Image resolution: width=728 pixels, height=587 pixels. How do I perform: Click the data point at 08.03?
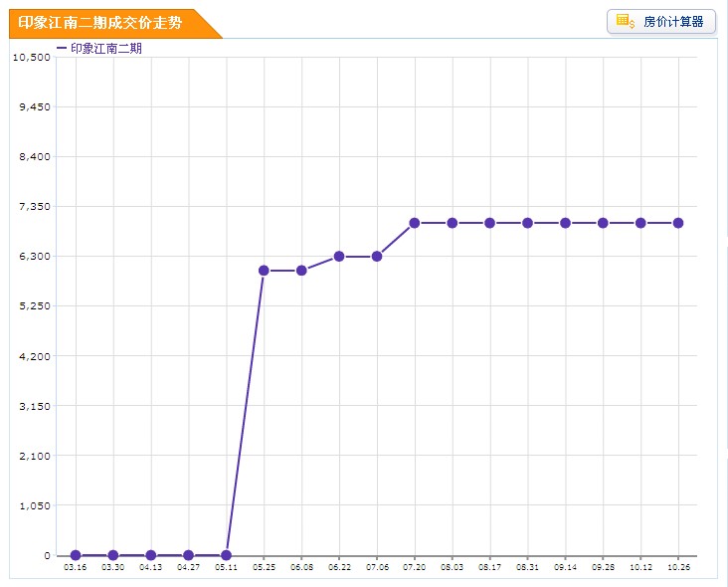pyautogui.click(x=453, y=223)
